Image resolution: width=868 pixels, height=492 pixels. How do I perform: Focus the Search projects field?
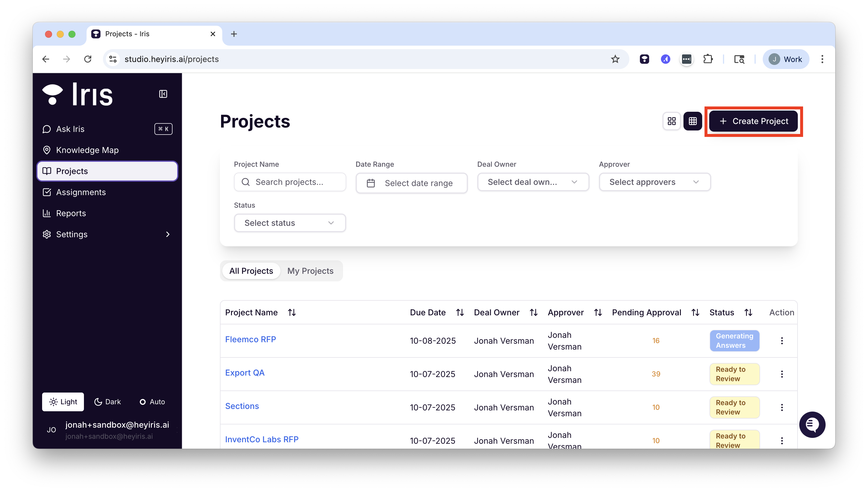click(x=290, y=182)
